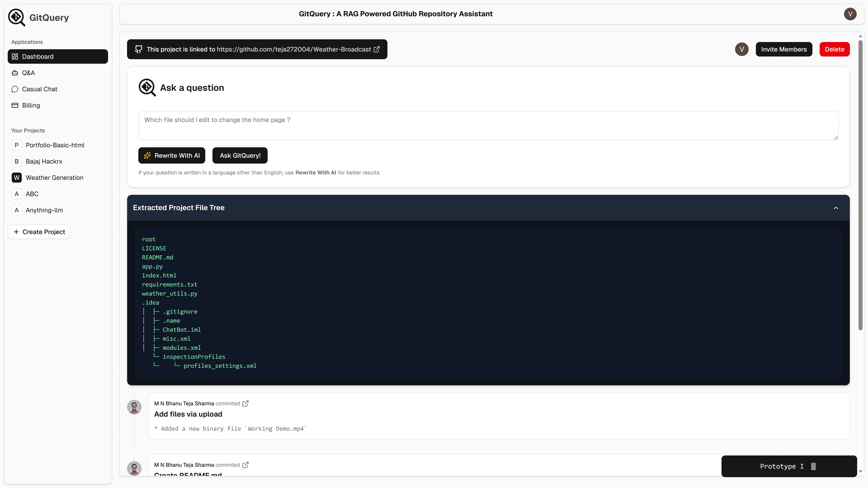Click the V profile avatar in top bar
The height and width of the screenshot is (488, 868).
pos(850,14)
